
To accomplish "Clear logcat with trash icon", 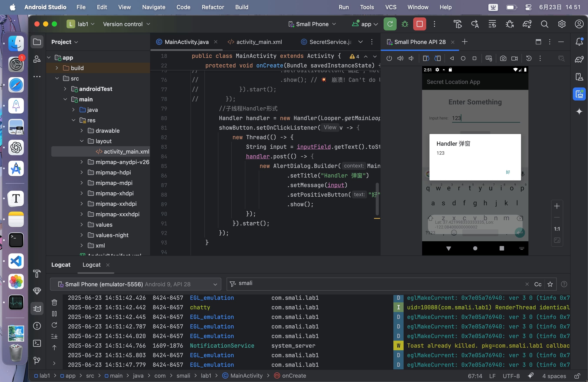I will (54, 302).
